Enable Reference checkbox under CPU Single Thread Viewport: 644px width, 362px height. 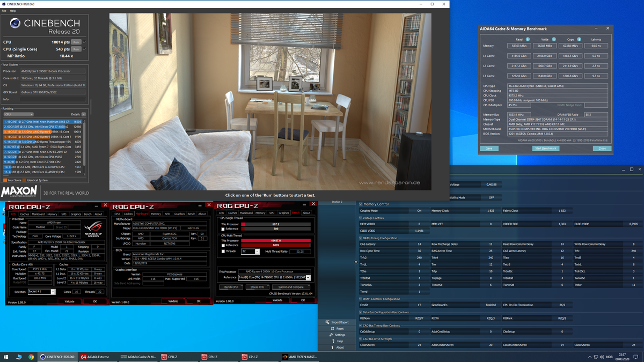tap(223, 229)
